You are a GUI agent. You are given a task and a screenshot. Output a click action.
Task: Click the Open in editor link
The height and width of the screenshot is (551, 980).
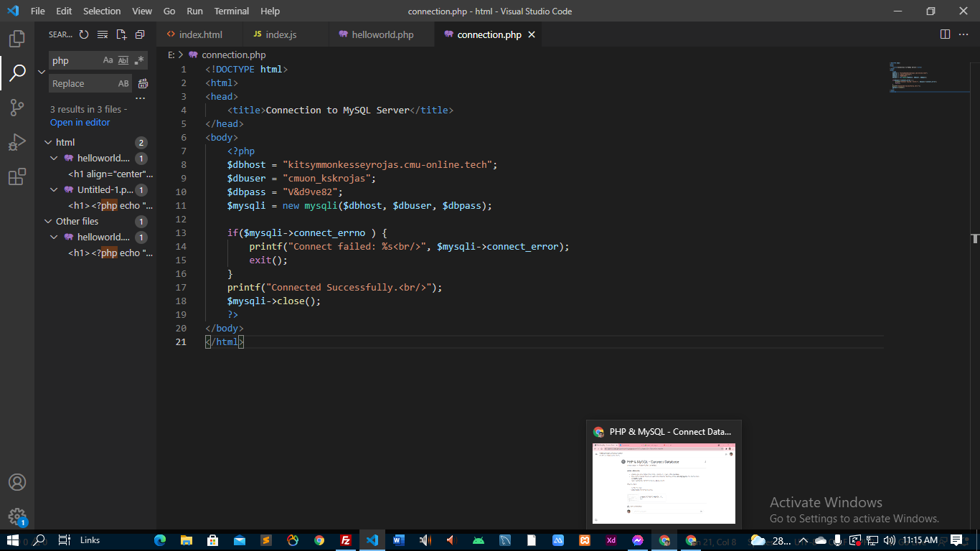[80, 122]
